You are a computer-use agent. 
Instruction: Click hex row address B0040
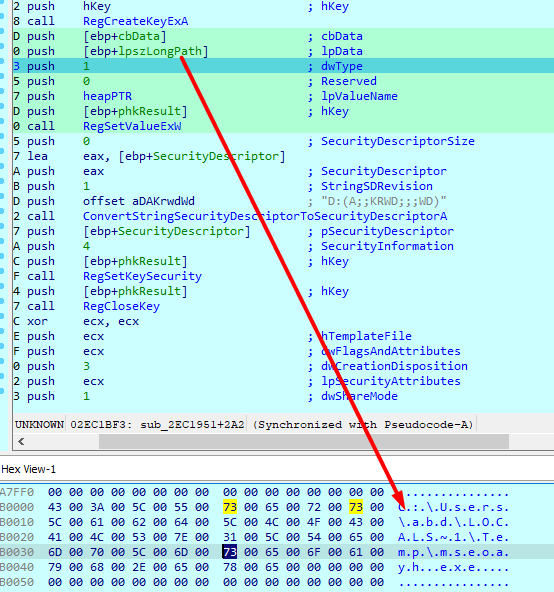[17, 567]
